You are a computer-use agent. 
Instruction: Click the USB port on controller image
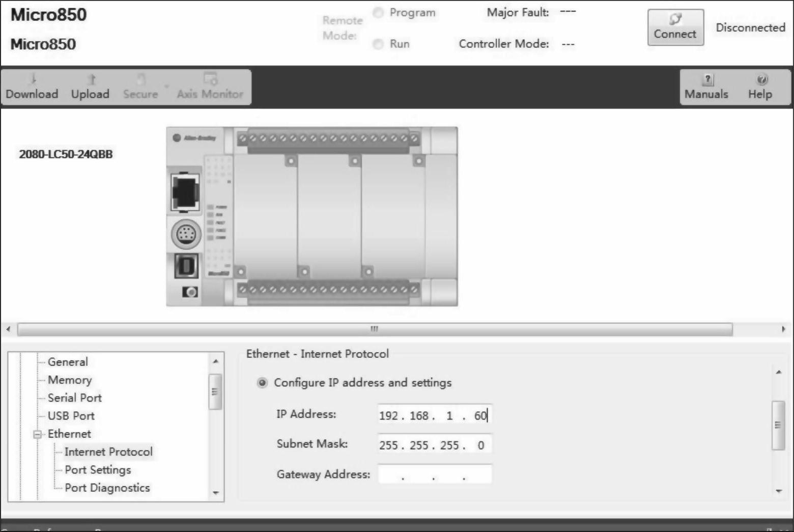(x=186, y=265)
